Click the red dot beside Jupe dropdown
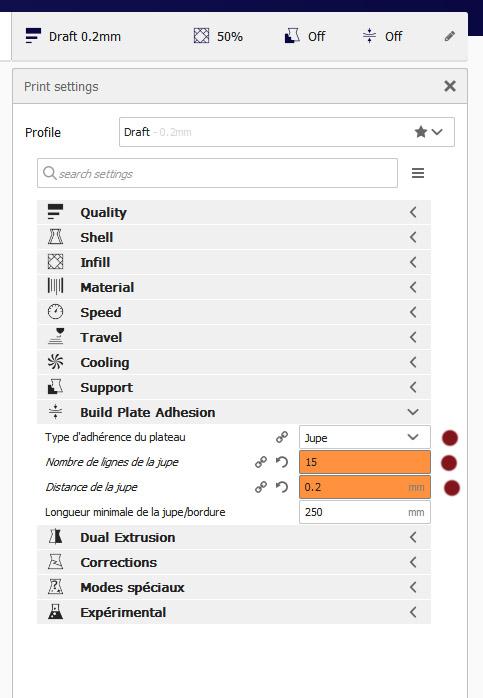The width and height of the screenshot is (483, 698). pos(450,438)
